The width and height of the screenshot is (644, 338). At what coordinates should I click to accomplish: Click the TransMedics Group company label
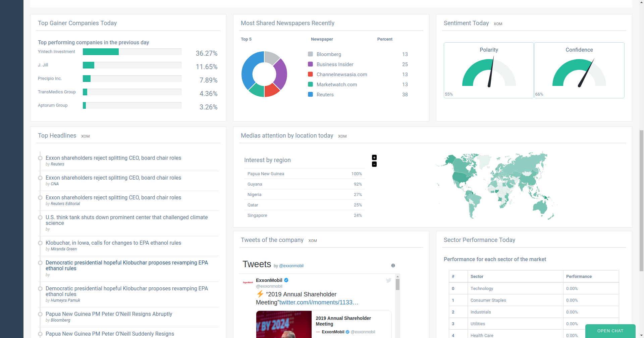tap(57, 92)
